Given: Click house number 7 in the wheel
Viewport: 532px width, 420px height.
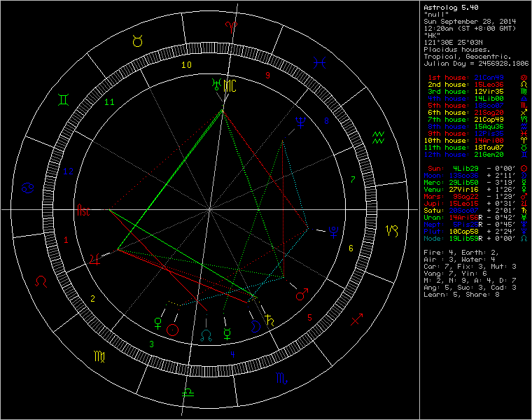Looking at the screenshot, I should point(353,179).
